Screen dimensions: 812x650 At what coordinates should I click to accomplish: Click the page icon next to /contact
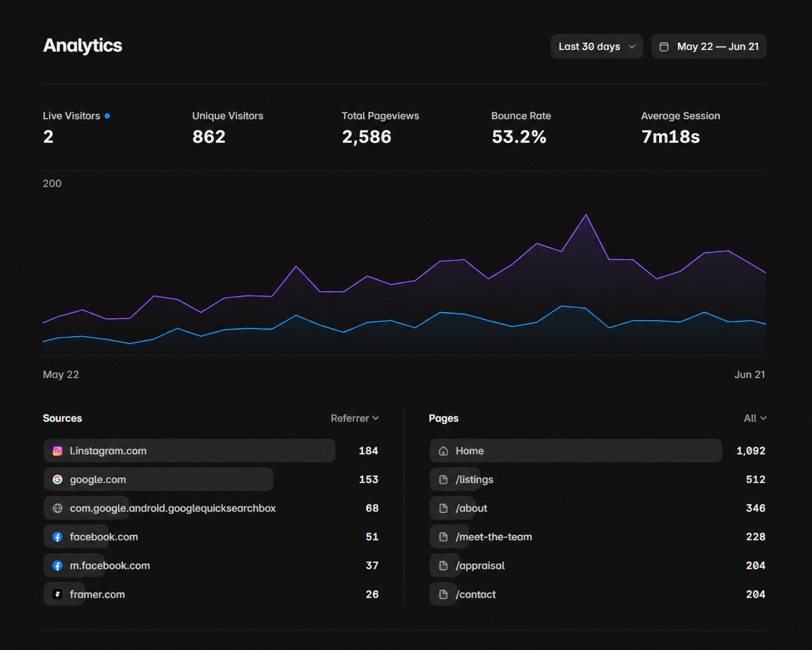pyautogui.click(x=444, y=594)
